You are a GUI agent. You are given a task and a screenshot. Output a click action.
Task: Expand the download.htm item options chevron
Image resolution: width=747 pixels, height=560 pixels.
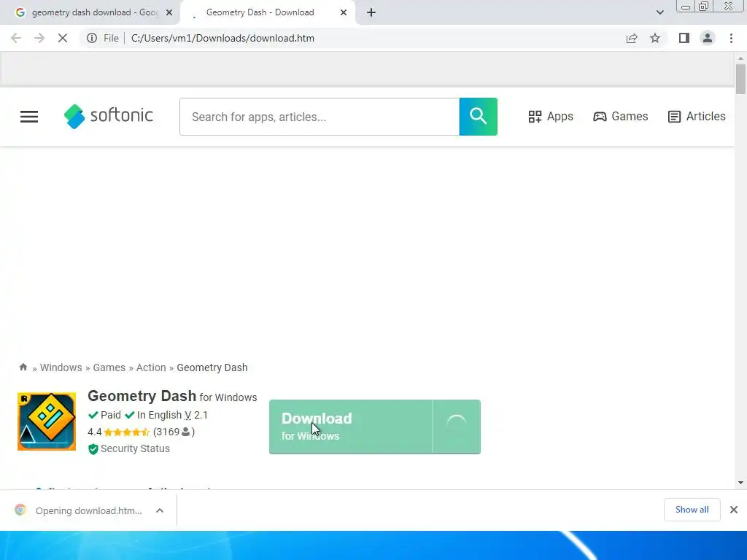click(x=160, y=510)
